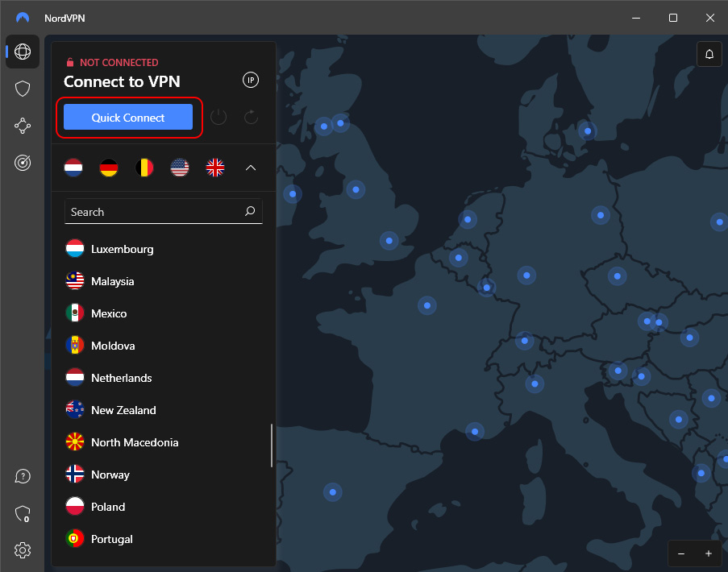This screenshot has width=728, height=572.
Task: Open the Meshnet sidebar icon
Action: coord(23,126)
